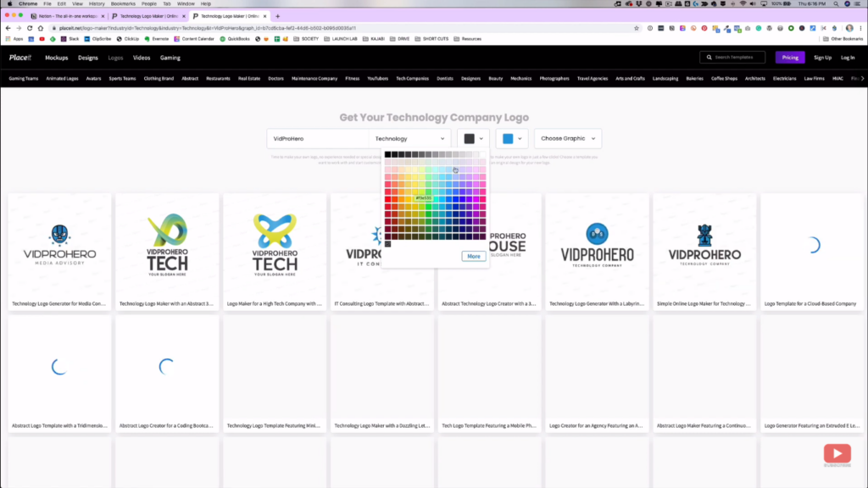This screenshot has height=488, width=868.
Task: Bookmark this page with the star icon
Action: click(637, 28)
